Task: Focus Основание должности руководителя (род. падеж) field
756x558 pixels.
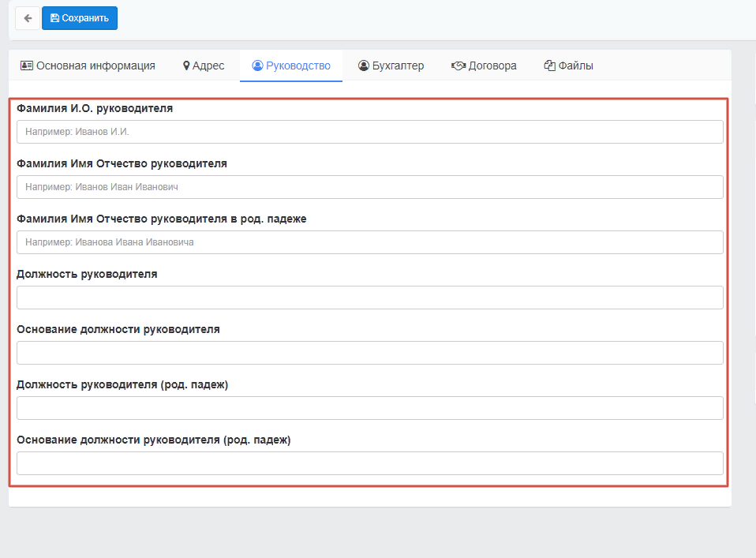Action: (x=370, y=463)
